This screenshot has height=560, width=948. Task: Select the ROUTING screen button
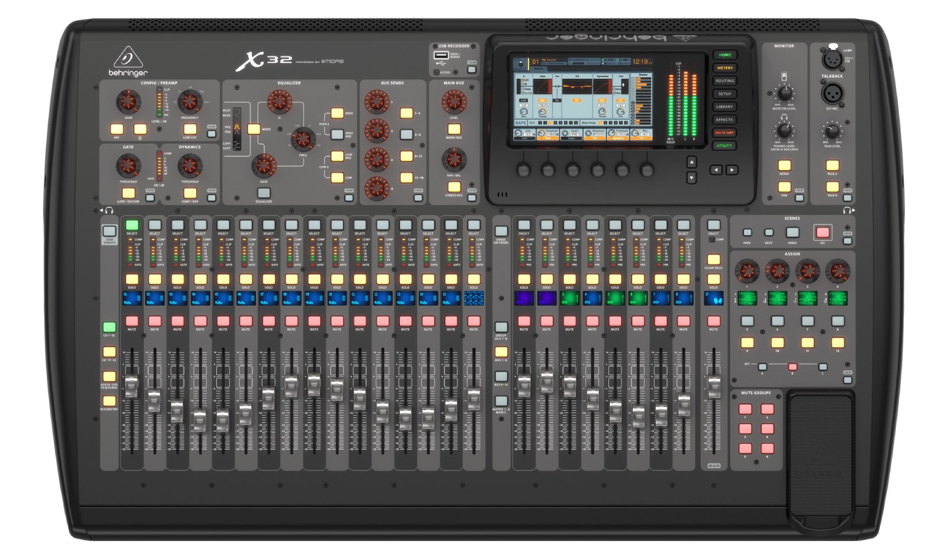[x=724, y=81]
